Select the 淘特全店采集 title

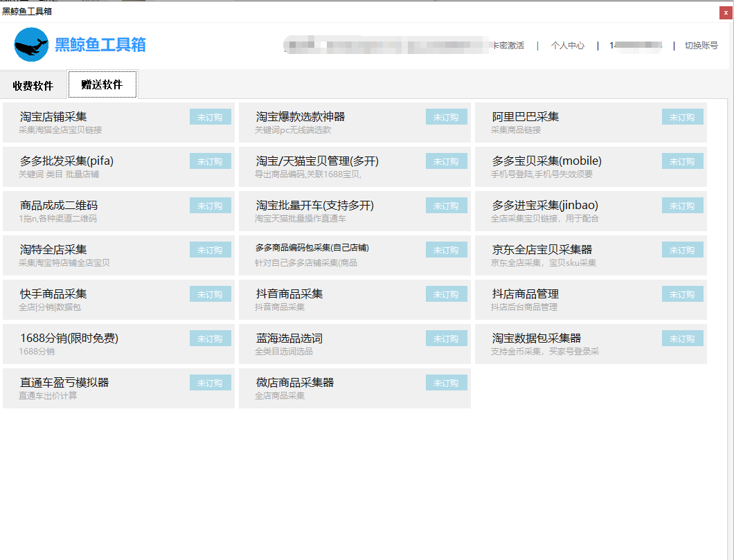tap(53, 249)
